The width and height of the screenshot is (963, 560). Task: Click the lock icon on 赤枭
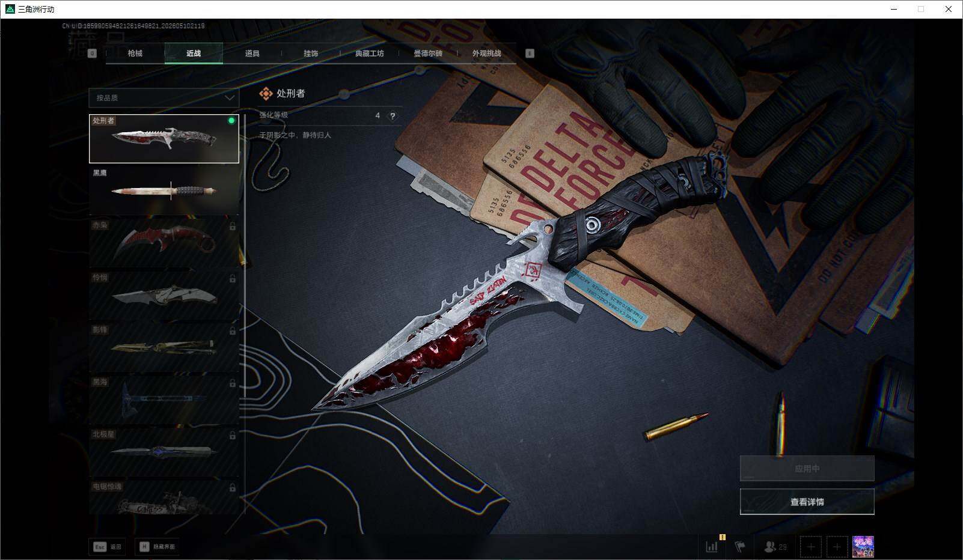[x=232, y=227]
